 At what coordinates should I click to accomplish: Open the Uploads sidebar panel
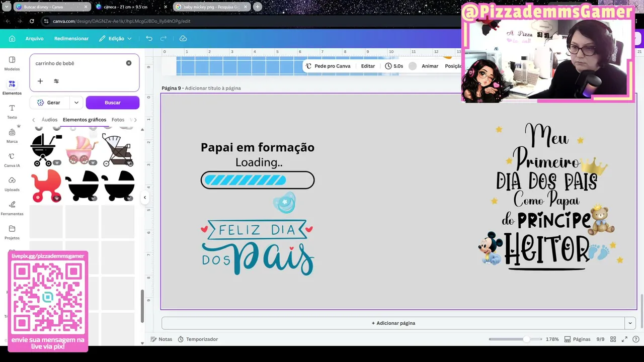[x=12, y=184]
